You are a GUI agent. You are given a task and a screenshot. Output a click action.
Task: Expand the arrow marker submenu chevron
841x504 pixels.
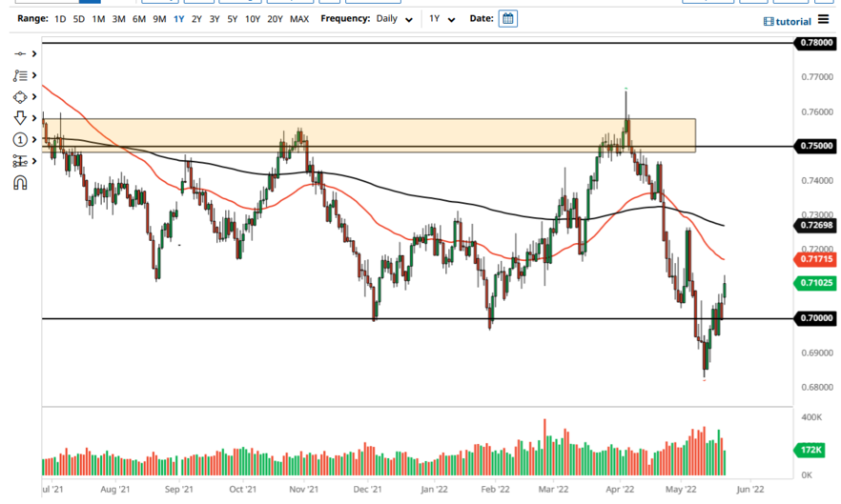34,118
